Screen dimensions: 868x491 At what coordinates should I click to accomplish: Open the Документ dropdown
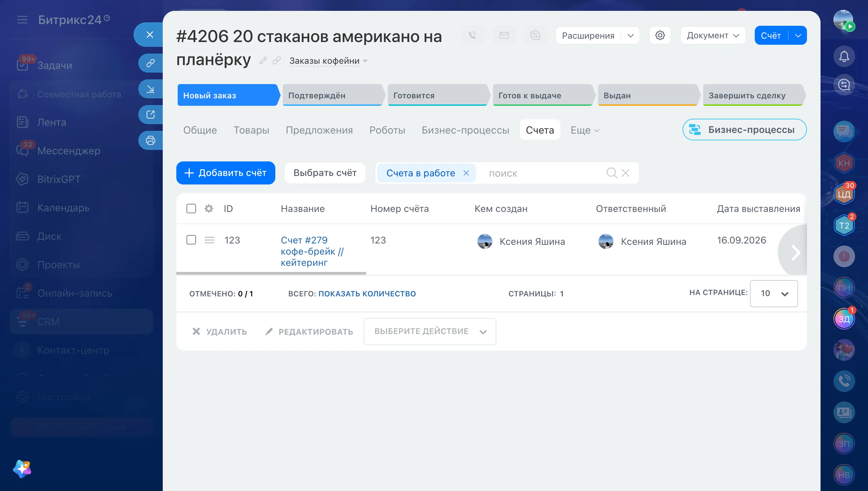click(713, 35)
